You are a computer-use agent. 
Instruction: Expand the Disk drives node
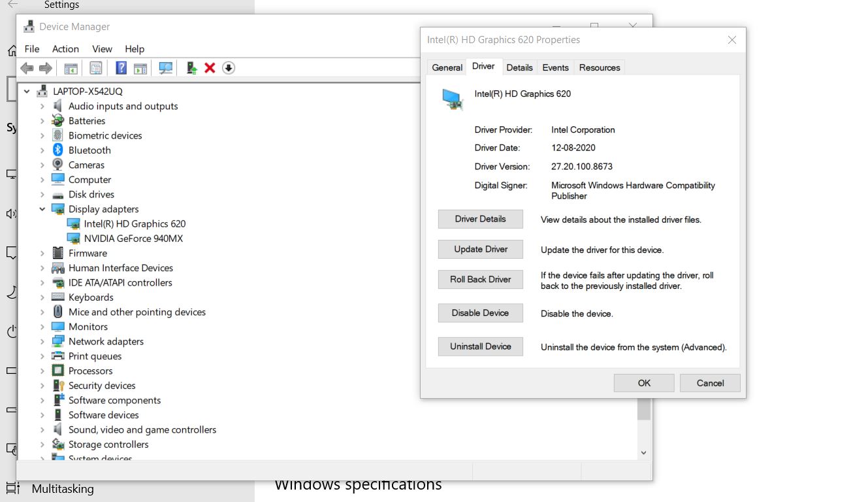42,194
